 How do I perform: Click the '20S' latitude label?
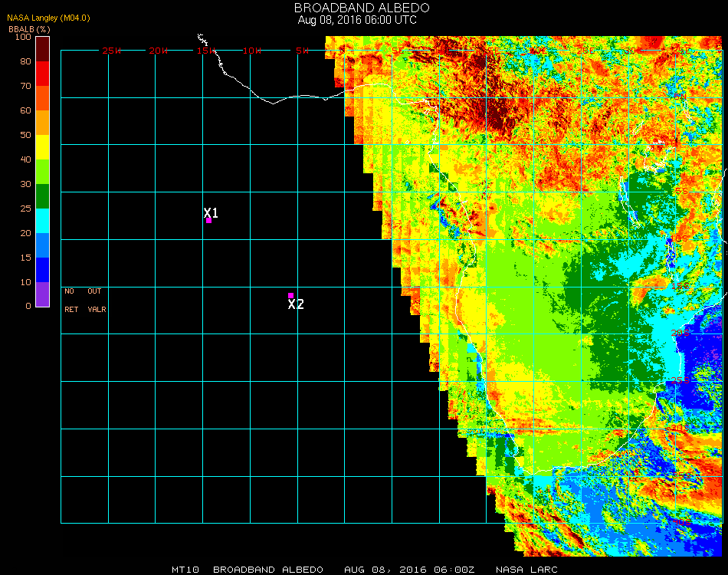click(x=680, y=333)
